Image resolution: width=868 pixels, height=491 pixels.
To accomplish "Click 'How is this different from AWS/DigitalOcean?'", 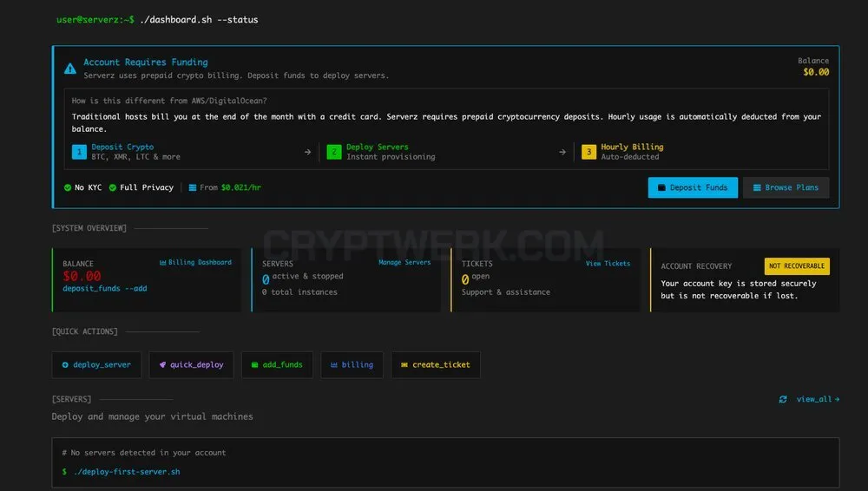I will click(169, 101).
